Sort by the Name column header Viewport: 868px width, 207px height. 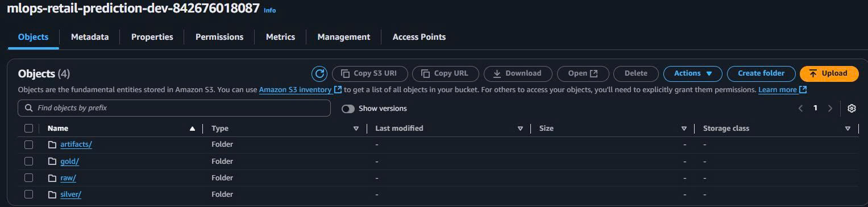(x=58, y=129)
